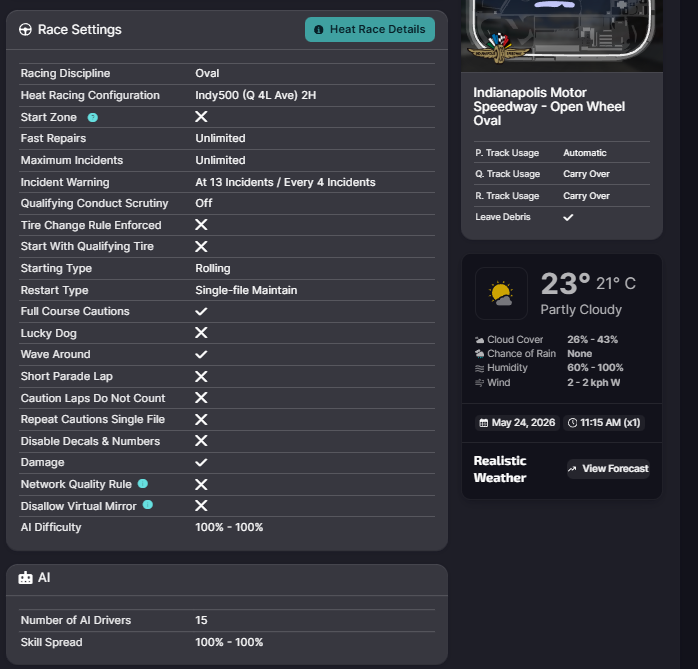The width and height of the screenshot is (698, 669).
Task: Click the Indianapolis track map thumbnail
Action: point(562,35)
